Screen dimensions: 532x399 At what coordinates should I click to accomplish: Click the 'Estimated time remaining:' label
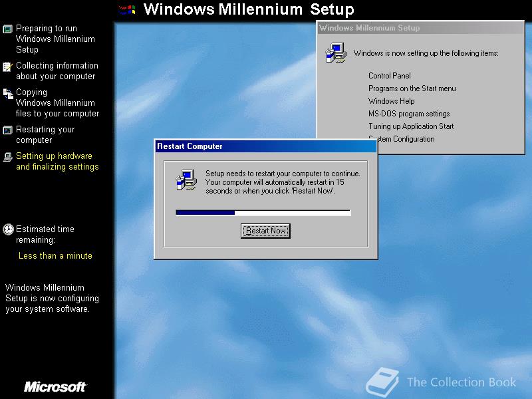[45, 234]
